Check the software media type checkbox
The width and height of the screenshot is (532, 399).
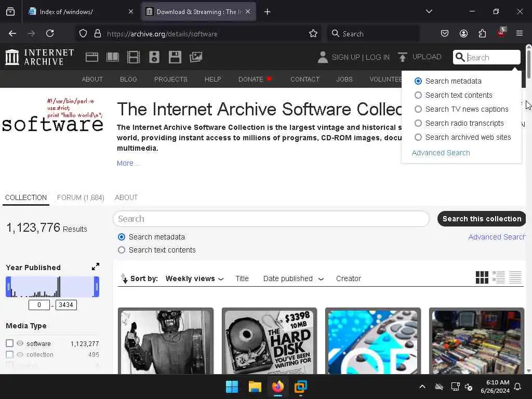(9, 343)
